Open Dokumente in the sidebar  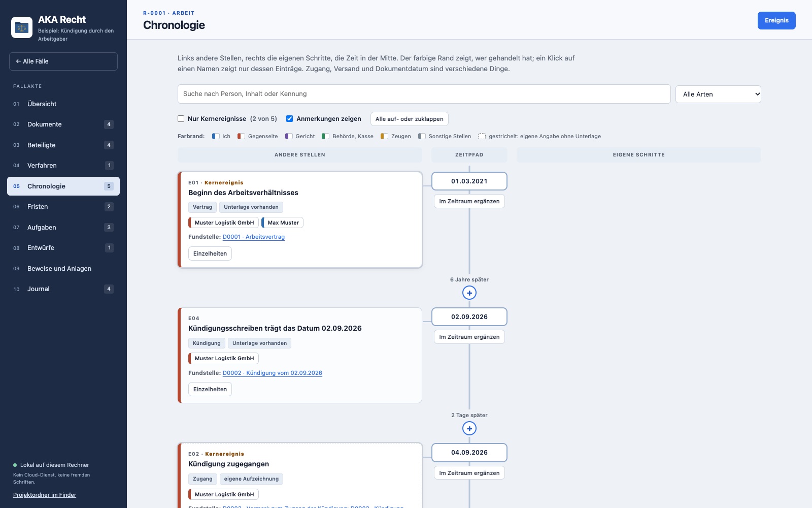tap(63, 124)
